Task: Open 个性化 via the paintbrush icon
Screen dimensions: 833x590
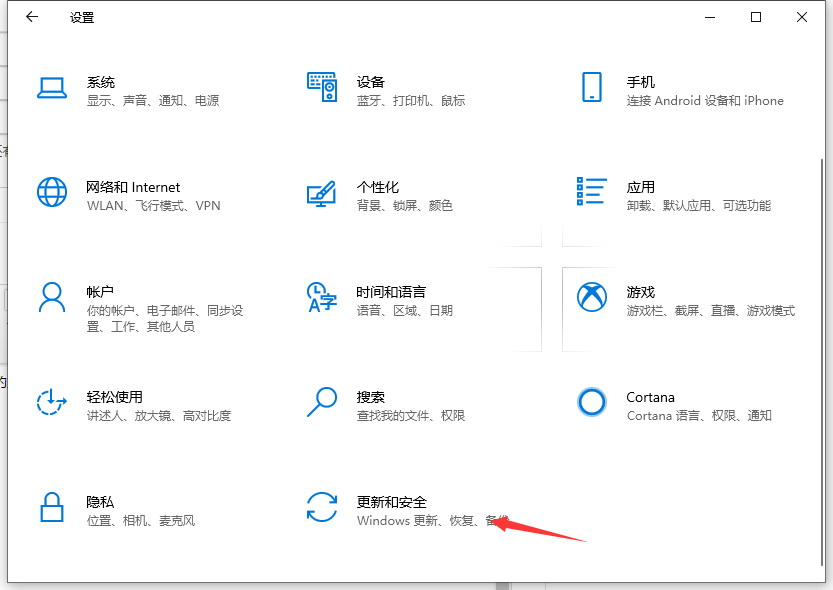Action: click(x=322, y=194)
